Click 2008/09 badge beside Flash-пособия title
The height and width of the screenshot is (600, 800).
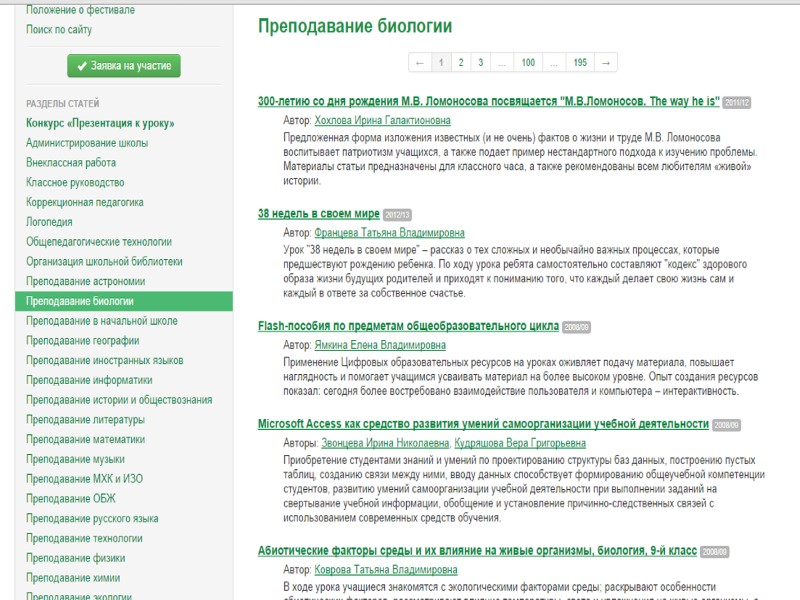(577, 327)
